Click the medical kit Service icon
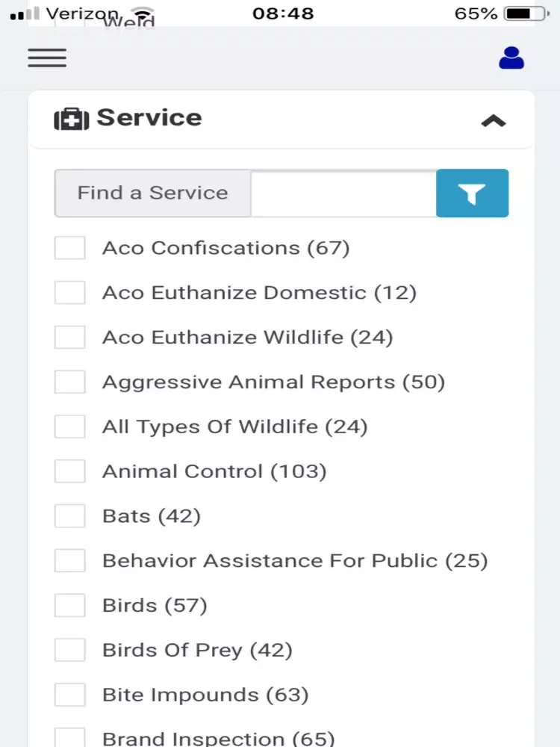560x747 pixels. click(x=72, y=119)
